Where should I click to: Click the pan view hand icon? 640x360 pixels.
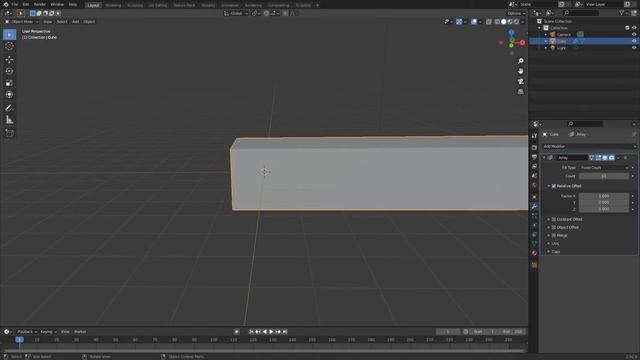(x=520, y=71)
